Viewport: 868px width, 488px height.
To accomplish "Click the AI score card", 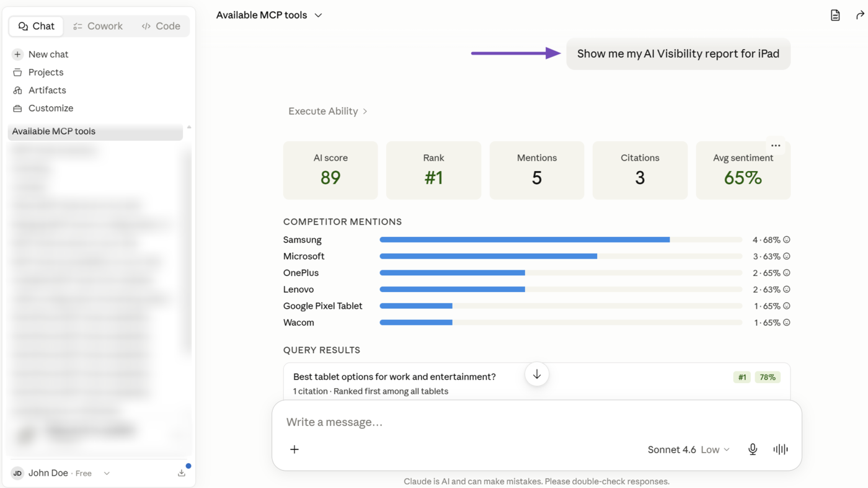I will point(330,171).
